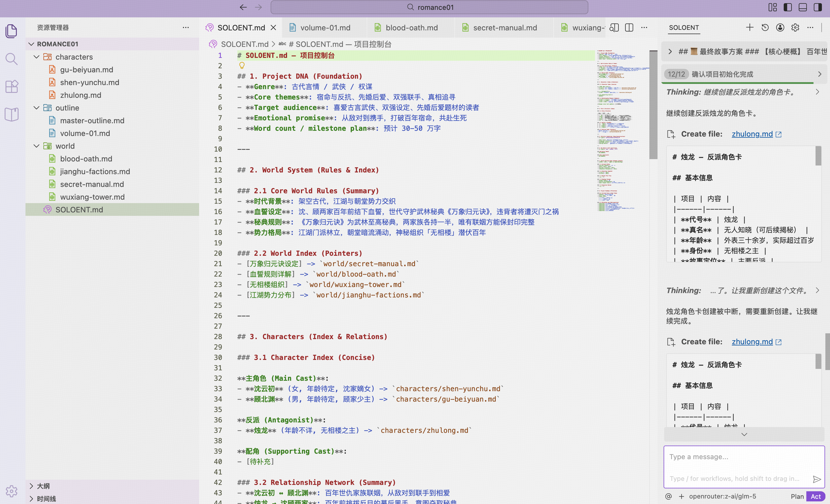
Task: Toggle the secondary side bar
Action: point(818,8)
